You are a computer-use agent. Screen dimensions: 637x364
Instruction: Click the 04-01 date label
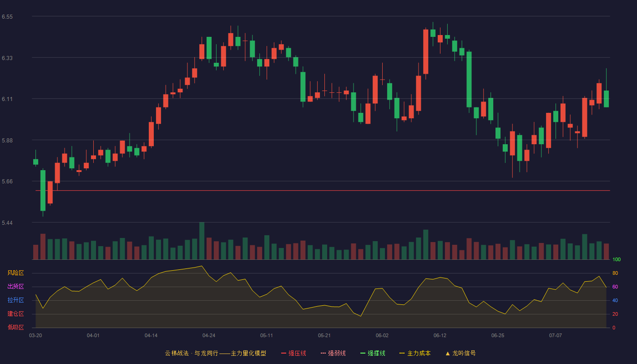[93, 335]
